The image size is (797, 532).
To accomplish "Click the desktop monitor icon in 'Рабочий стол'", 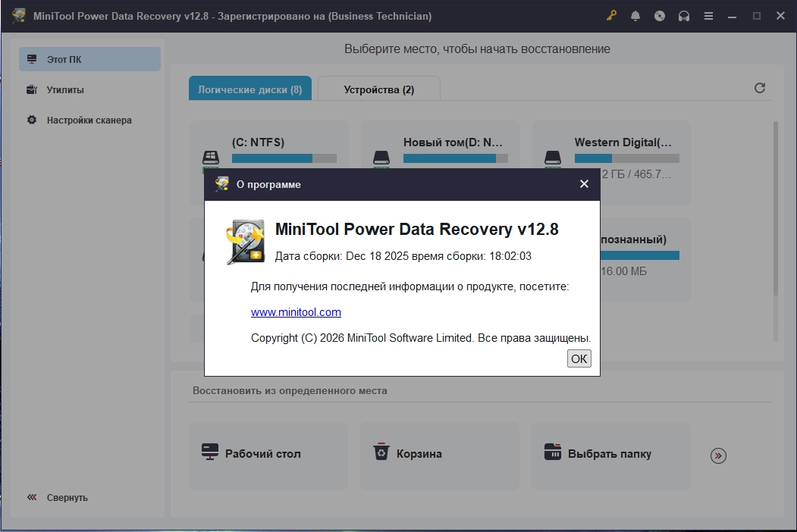I will [x=209, y=452].
